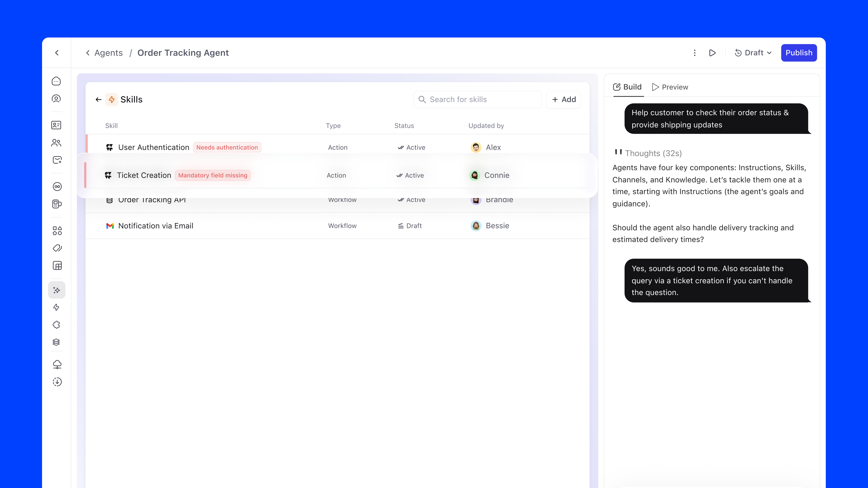Viewport: 868px width, 488px height.
Task: Click the 'Yes, sounds good to me' message
Action: 717,281
